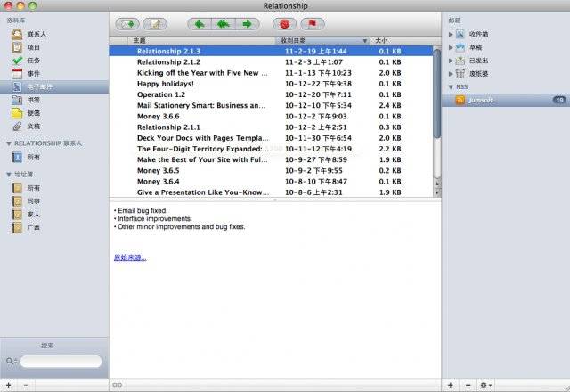Click the compose new message button
Viewport: 570px width, 392px height.
pyautogui.click(x=157, y=24)
